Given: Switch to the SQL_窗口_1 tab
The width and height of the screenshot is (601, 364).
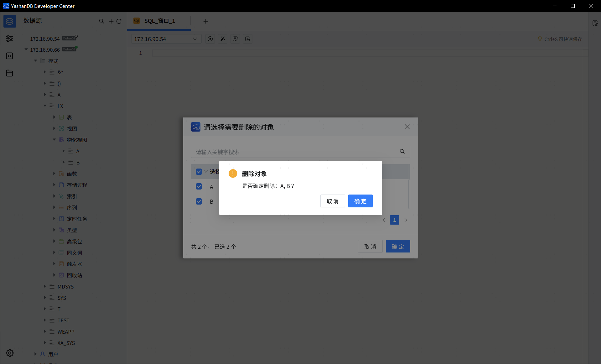Looking at the screenshot, I should click(159, 21).
